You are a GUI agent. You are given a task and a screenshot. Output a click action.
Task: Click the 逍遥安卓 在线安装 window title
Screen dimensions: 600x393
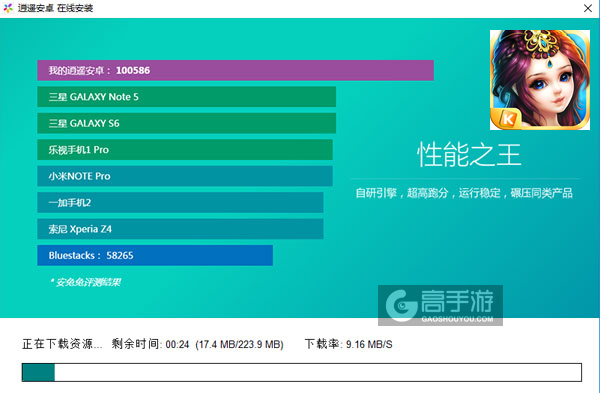click(55, 8)
